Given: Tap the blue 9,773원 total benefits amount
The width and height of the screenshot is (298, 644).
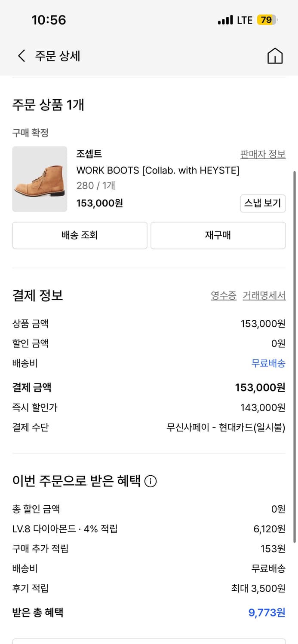Looking at the screenshot, I should coord(267,613).
